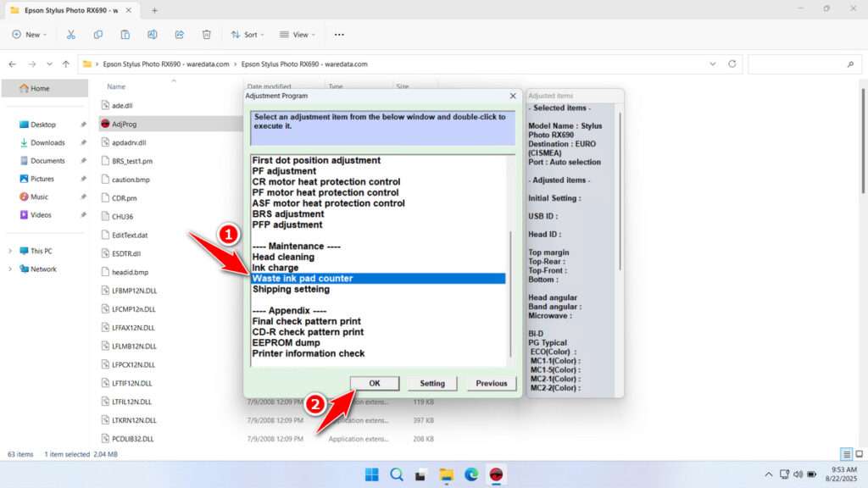The image size is (868, 488).
Task: Click OK in Adjustment Program dialog
Action: click(375, 384)
